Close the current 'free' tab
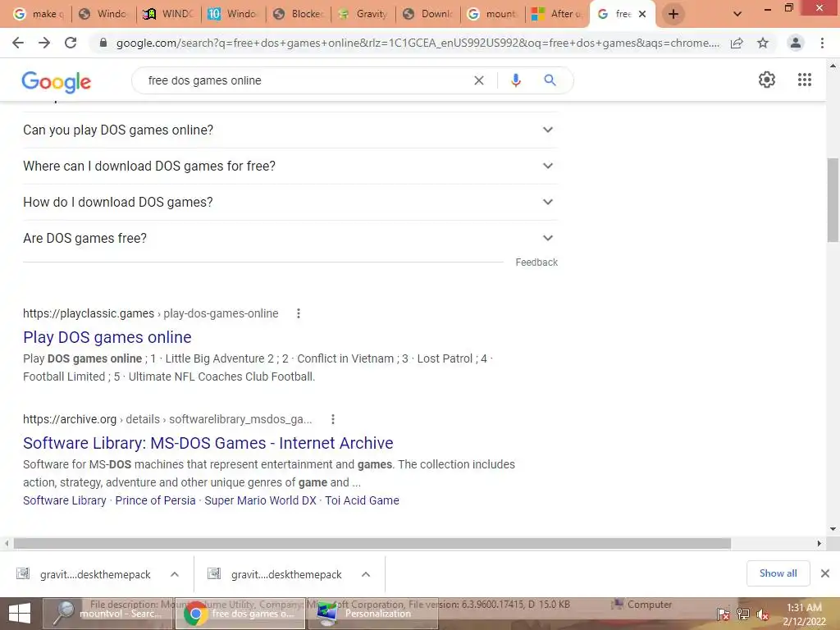This screenshot has height=630, width=840. pyautogui.click(x=642, y=14)
